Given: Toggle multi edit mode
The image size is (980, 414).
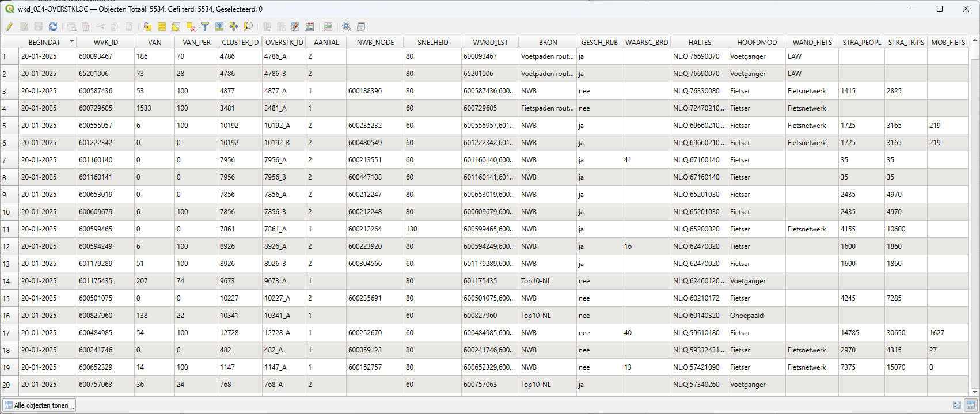Looking at the screenshot, I should (24, 26).
